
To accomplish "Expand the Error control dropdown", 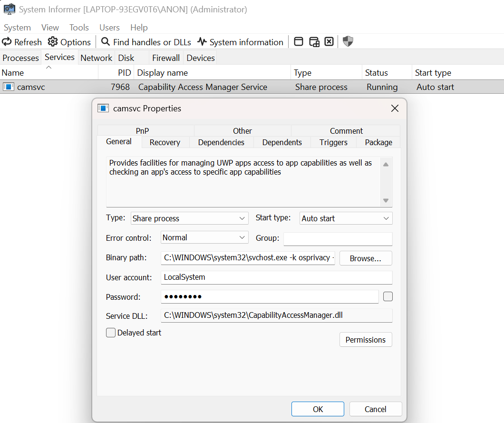I will tap(204, 237).
